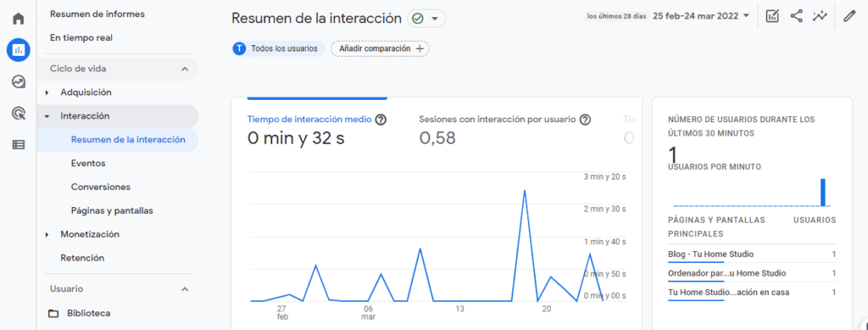Viewport: 868px width, 330px height.
Task: Open the Advertising cursor-target icon
Action: click(19, 114)
